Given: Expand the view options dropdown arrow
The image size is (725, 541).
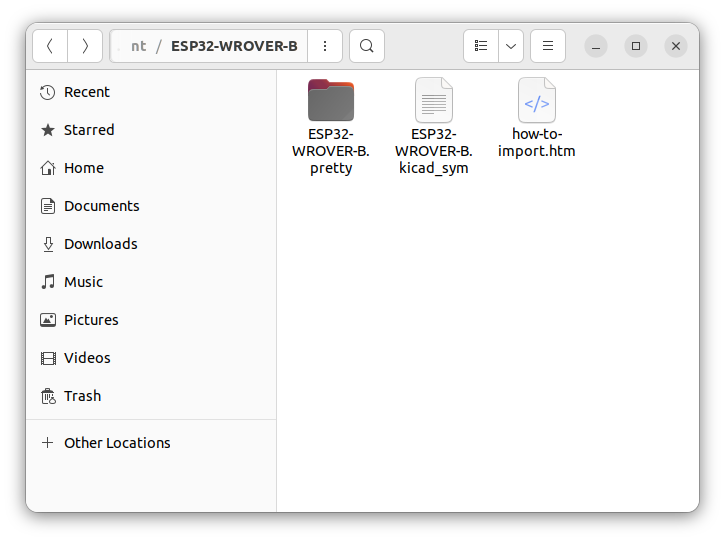Looking at the screenshot, I should tap(511, 46).
